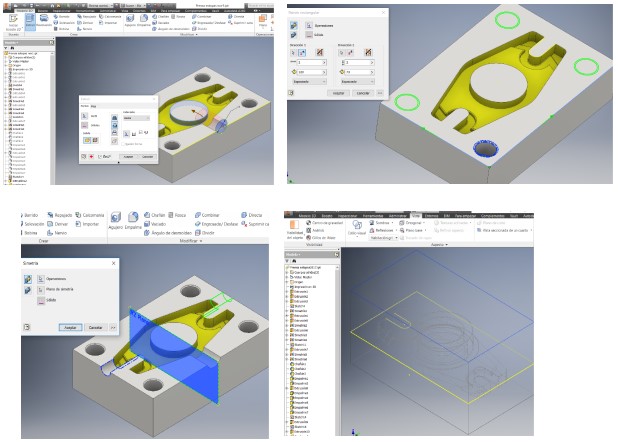The width and height of the screenshot is (618, 442).
Task: Click the Dirección 1 count input field
Action: [312, 62]
